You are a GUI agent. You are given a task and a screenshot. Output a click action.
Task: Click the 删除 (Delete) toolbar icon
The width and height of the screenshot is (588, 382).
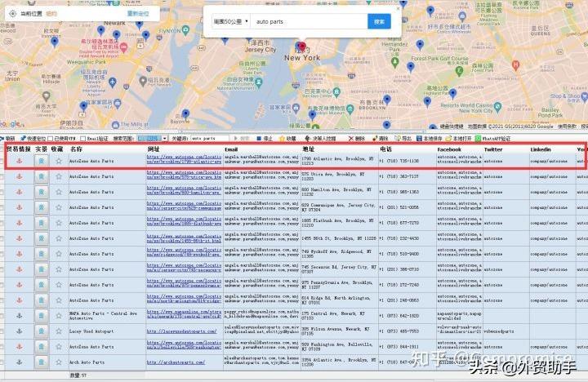point(351,139)
